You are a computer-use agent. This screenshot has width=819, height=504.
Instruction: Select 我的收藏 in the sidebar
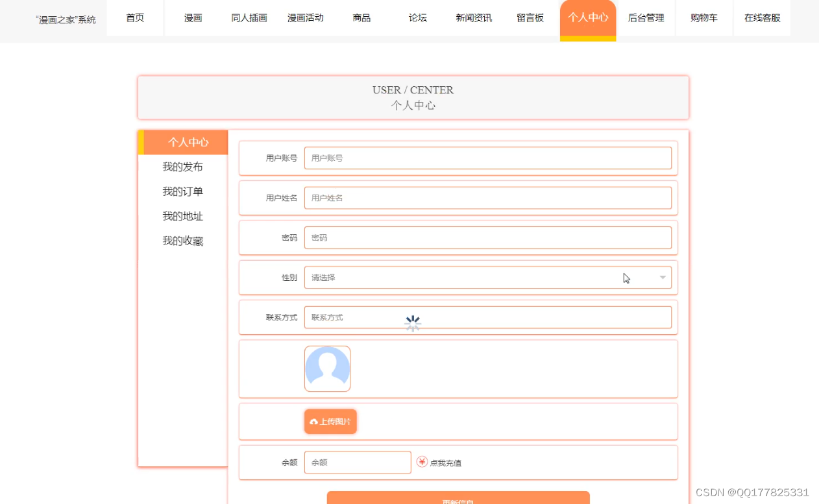[184, 241]
